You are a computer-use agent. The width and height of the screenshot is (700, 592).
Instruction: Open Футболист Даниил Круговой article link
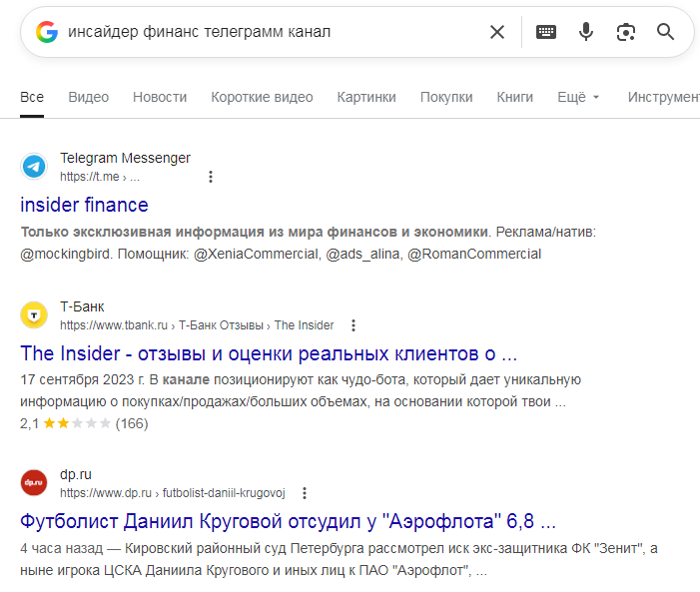(x=288, y=521)
